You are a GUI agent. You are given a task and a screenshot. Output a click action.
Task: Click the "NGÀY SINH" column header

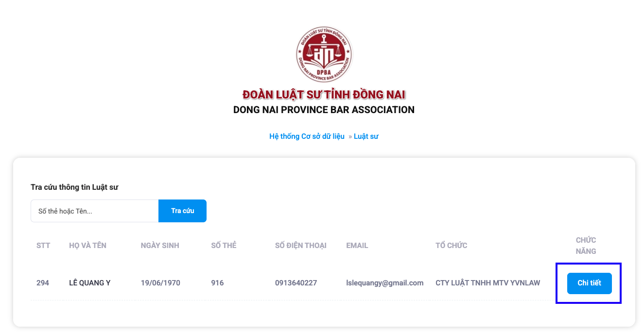160,245
